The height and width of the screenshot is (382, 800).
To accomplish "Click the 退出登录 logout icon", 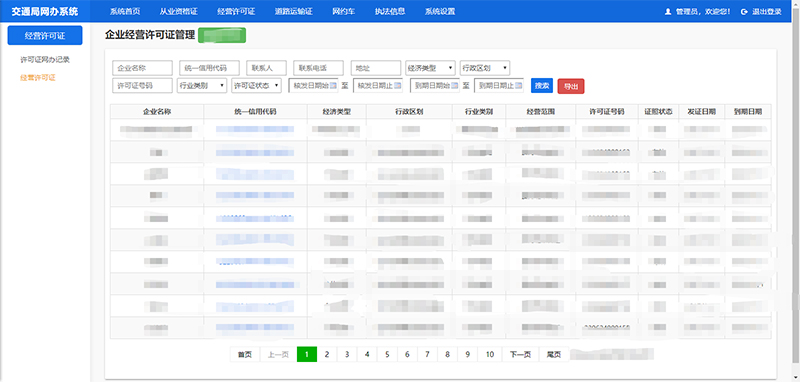I will coord(745,11).
